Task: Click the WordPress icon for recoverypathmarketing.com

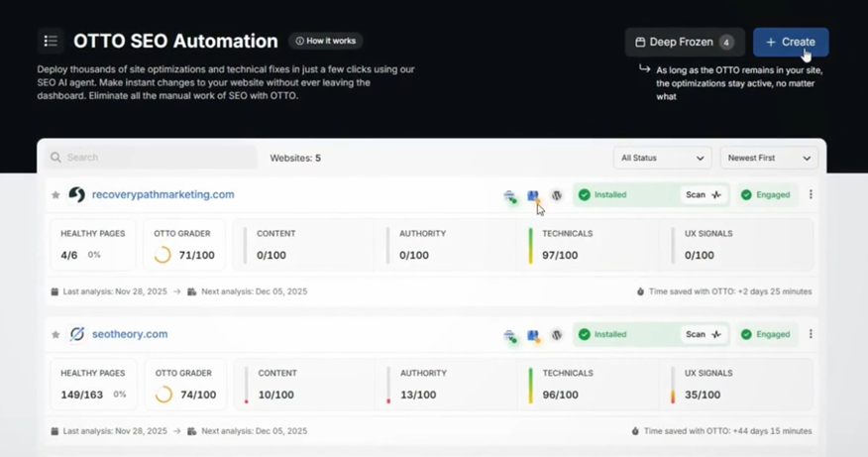Action: click(557, 195)
